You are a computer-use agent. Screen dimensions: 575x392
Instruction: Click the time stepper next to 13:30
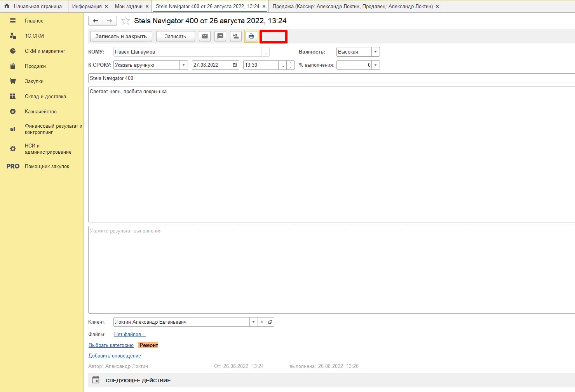[291, 65]
